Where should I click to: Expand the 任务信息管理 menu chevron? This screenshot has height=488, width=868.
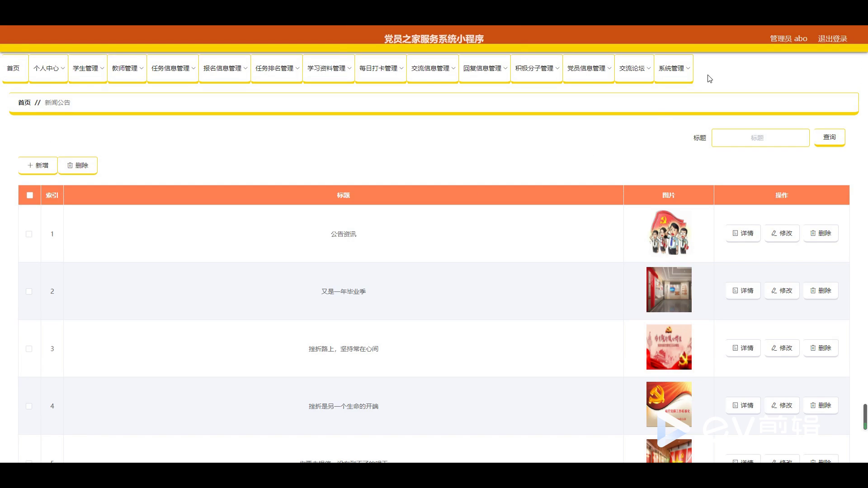point(193,68)
